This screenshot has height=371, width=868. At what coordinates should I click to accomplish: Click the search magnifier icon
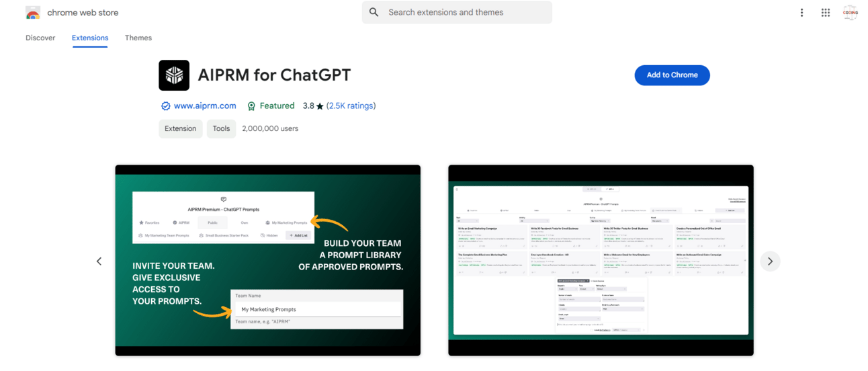pyautogui.click(x=374, y=12)
